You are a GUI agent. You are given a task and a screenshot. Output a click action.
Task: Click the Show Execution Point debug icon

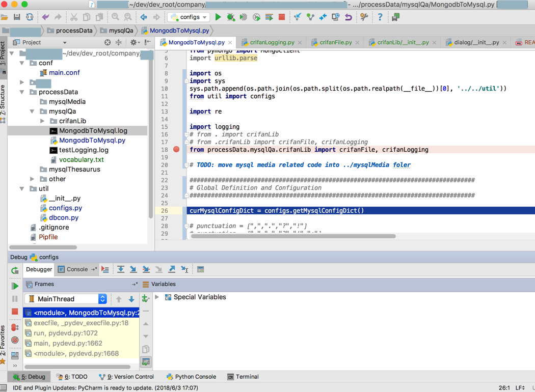pyautogui.click(x=105, y=270)
